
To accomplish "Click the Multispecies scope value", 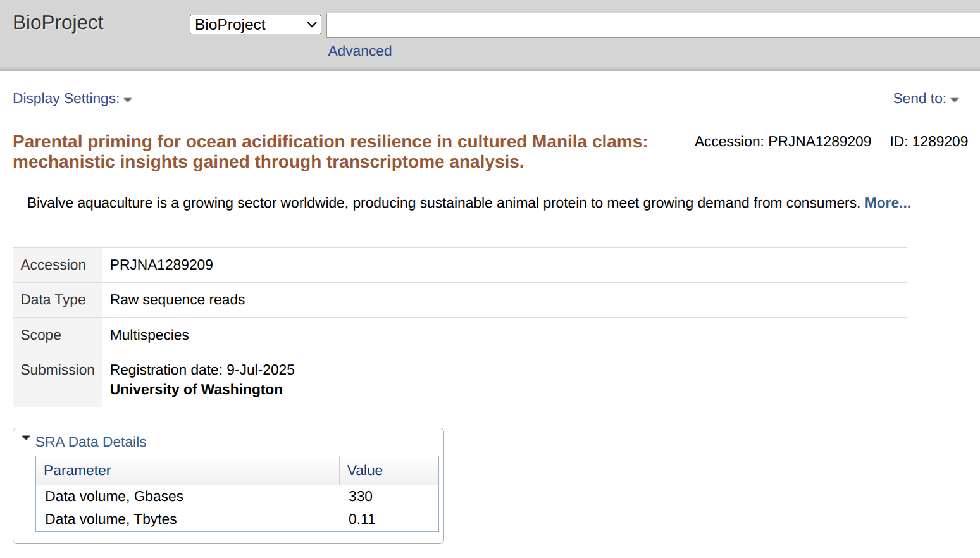I will point(149,335).
